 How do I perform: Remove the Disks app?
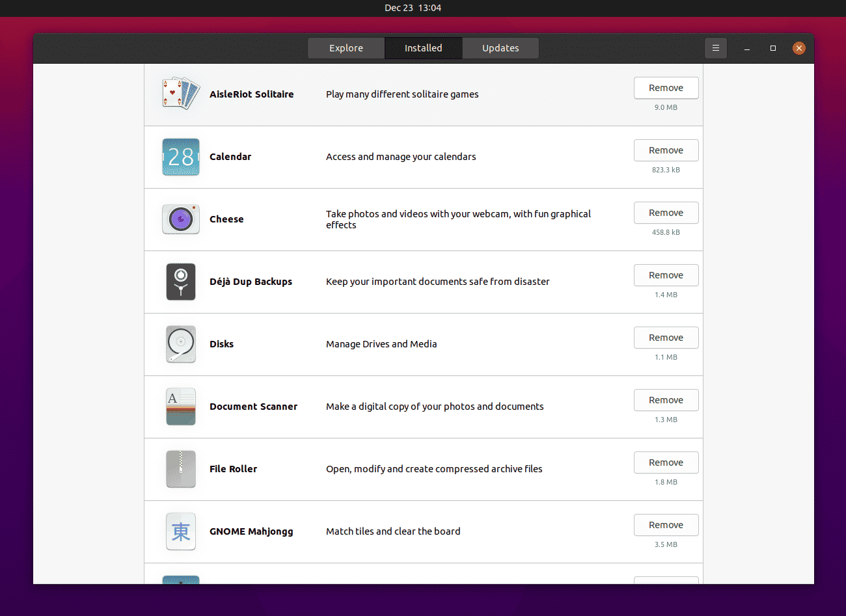pyautogui.click(x=666, y=338)
